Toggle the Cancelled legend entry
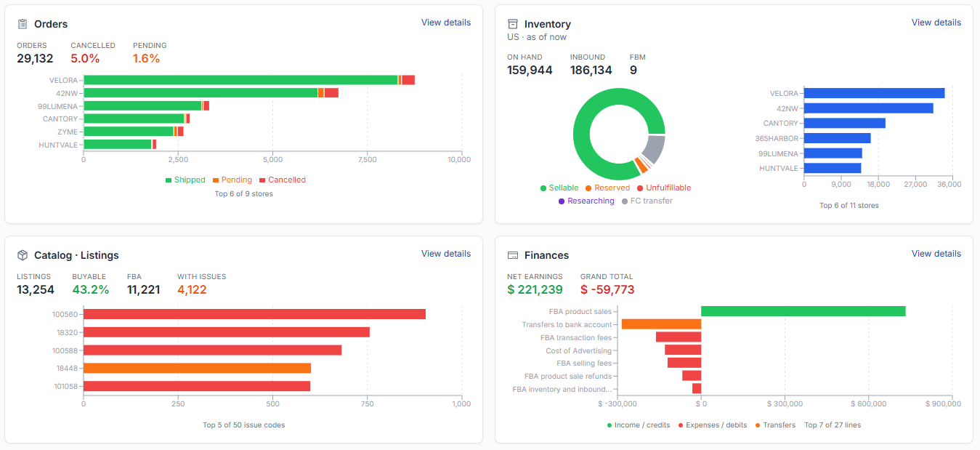Image resolution: width=980 pixels, height=450 pixels. (x=283, y=180)
